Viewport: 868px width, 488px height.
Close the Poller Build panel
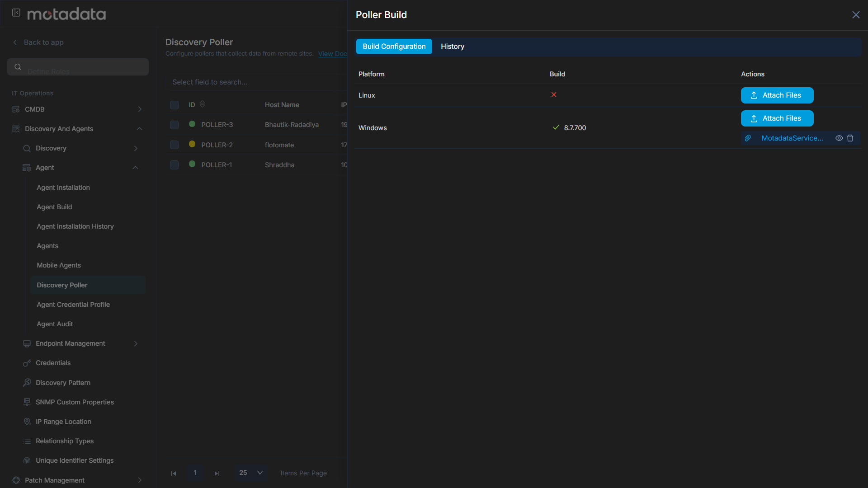tap(856, 15)
